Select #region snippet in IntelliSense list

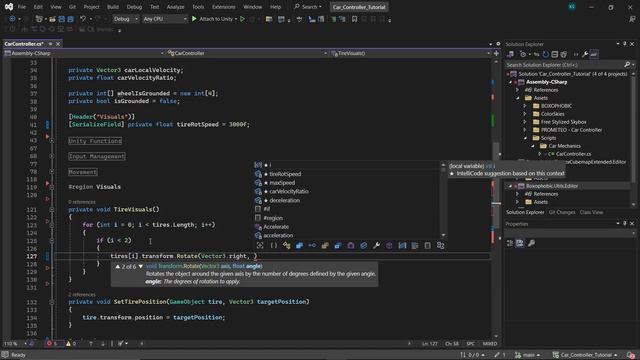tap(347, 218)
